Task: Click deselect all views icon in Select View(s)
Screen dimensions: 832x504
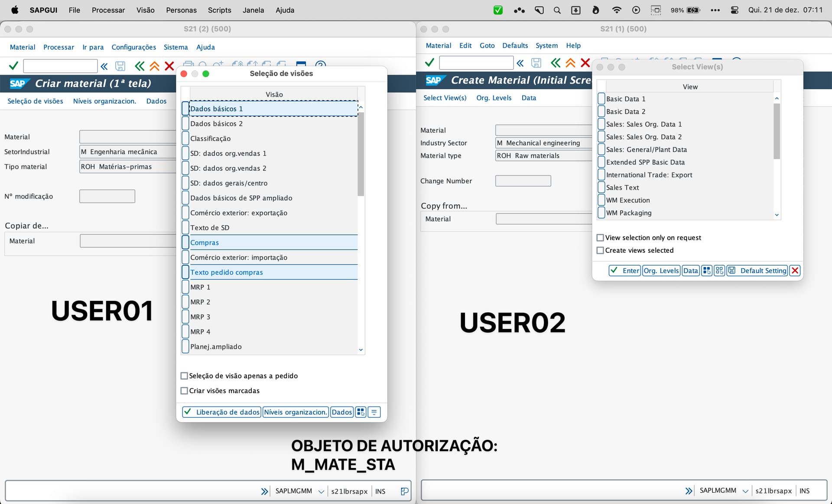Action: point(719,271)
